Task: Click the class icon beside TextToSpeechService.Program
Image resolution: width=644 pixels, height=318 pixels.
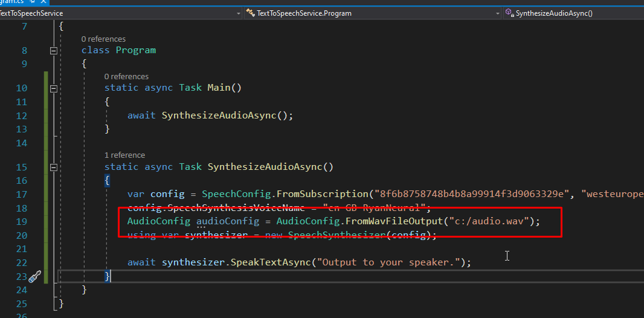Action: point(250,13)
